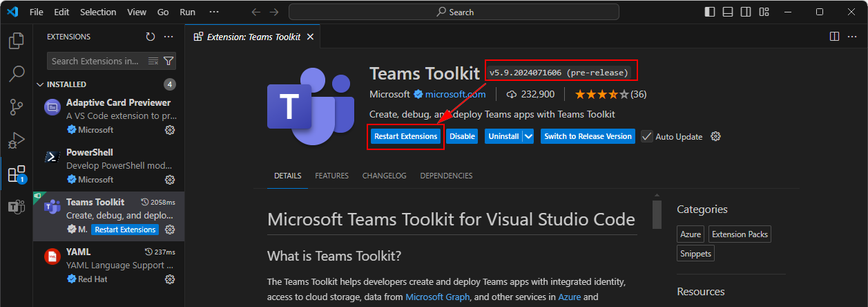
Task: Open manage gear for PowerShell extension
Action: [170, 180]
